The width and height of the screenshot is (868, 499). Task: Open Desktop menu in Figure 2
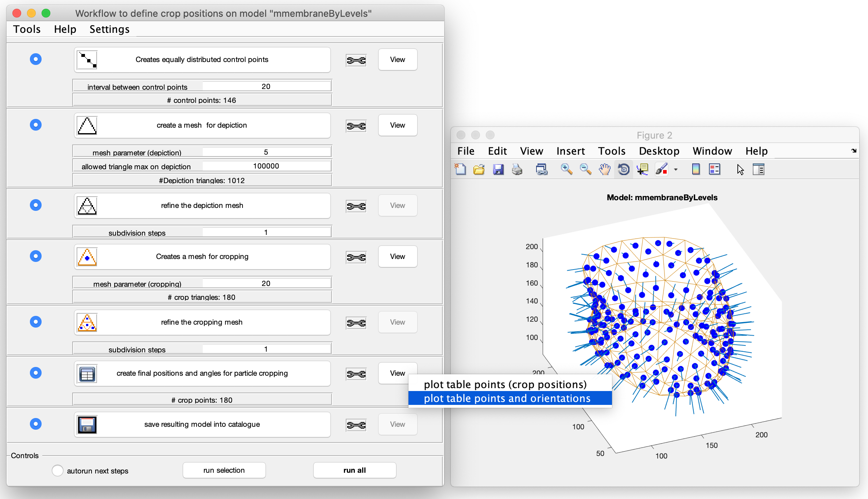[659, 151]
